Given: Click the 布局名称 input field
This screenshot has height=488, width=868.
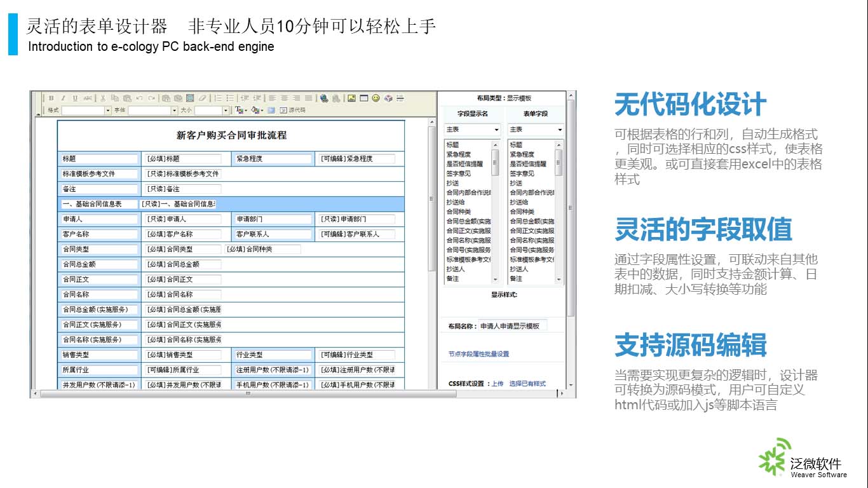Looking at the screenshot, I should coord(512,326).
